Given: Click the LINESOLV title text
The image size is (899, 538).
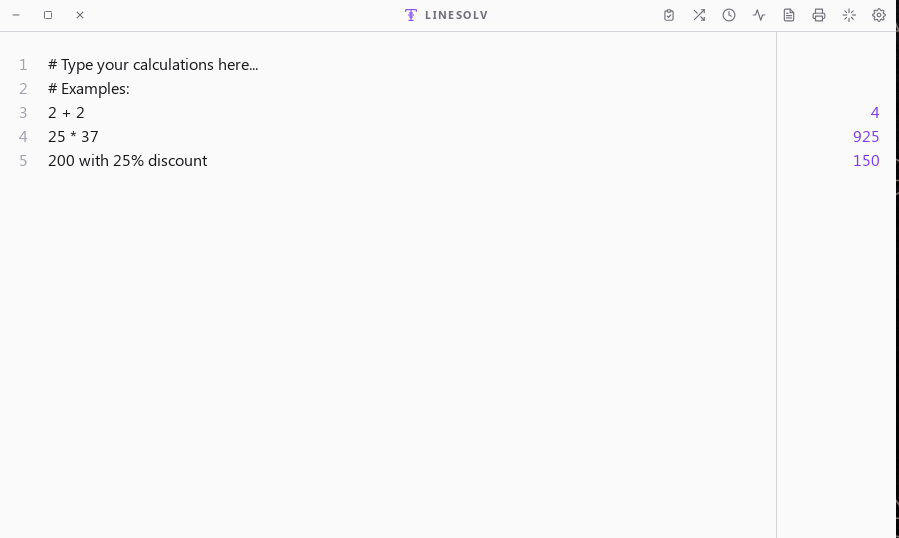Looking at the screenshot, I should tap(456, 15).
